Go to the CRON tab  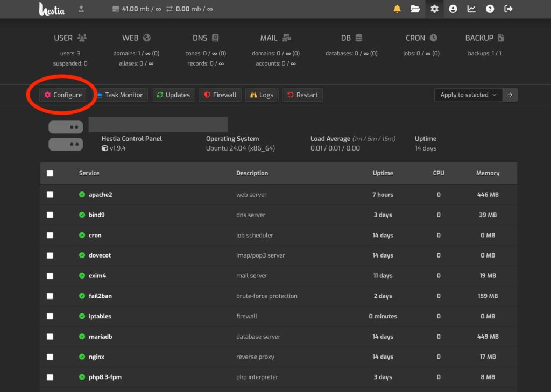pos(421,38)
